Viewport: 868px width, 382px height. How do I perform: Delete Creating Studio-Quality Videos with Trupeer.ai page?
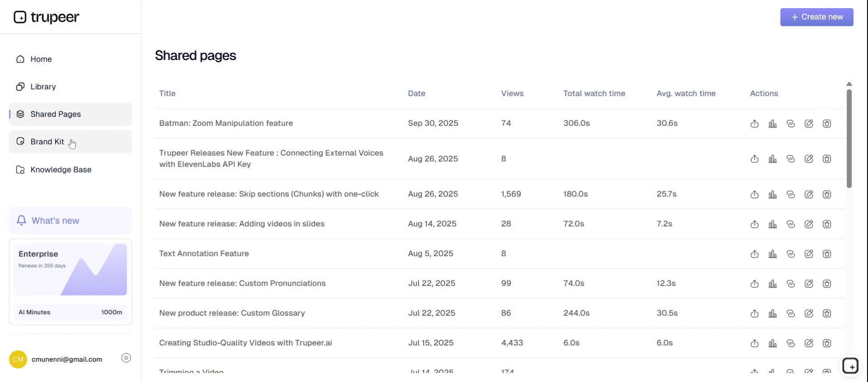tap(827, 343)
